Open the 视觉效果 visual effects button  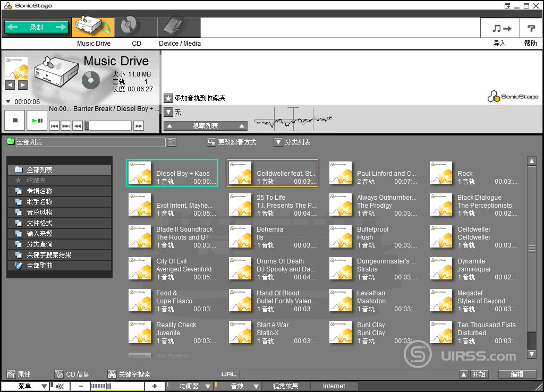[285, 386]
